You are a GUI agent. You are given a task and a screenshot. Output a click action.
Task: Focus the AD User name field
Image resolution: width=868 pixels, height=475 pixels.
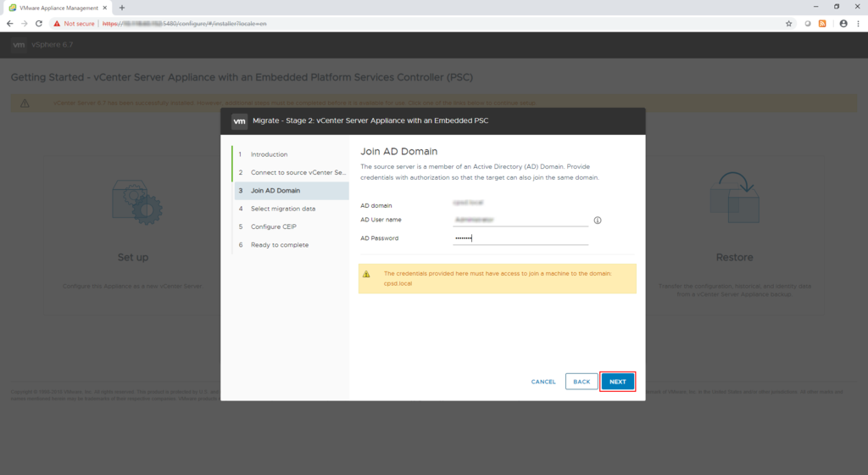pyautogui.click(x=520, y=220)
